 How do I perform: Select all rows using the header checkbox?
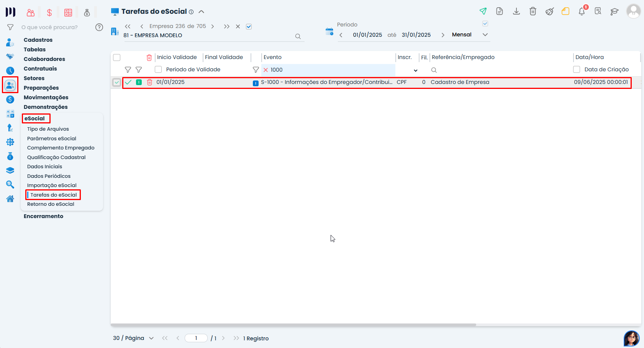pyautogui.click(x=117, y=57)
